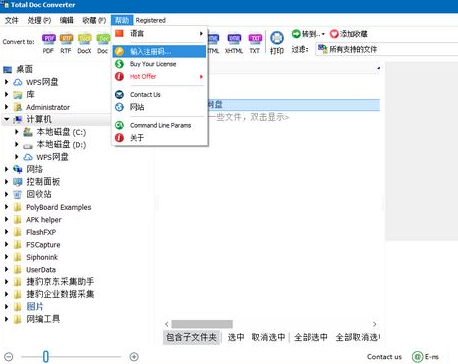Click the Hot Offer red icon
The width and height of the screenshot is (458, 364).
coord(119,76)
